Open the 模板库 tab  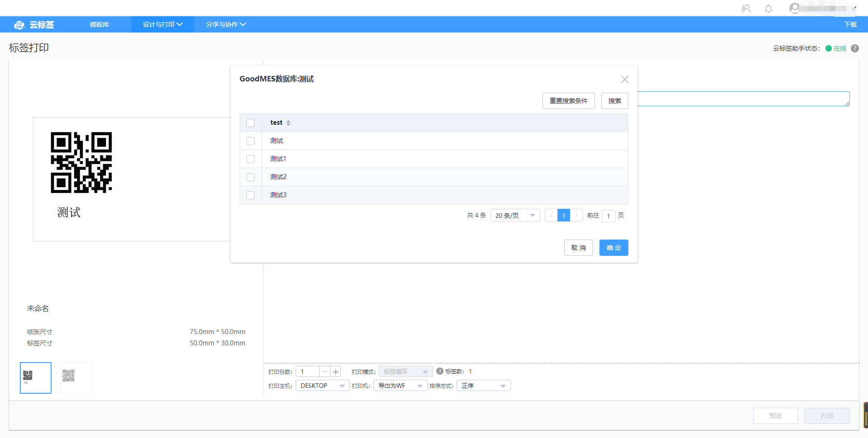pos(99,24)
